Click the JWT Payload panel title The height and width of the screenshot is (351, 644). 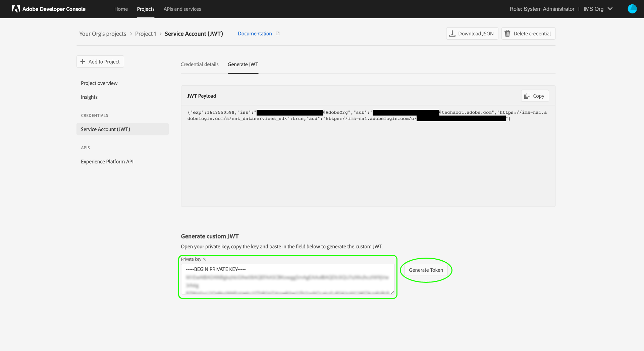click(202, 96)
